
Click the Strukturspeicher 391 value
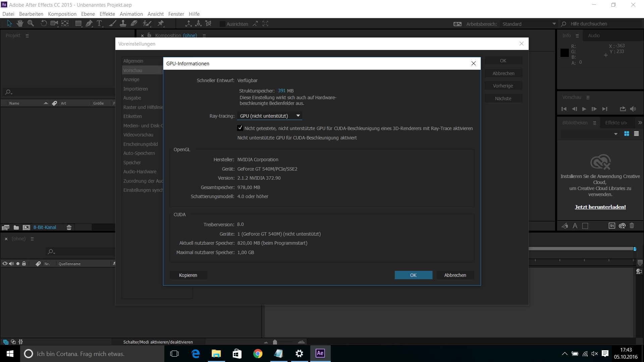click(x=281, y=91)
